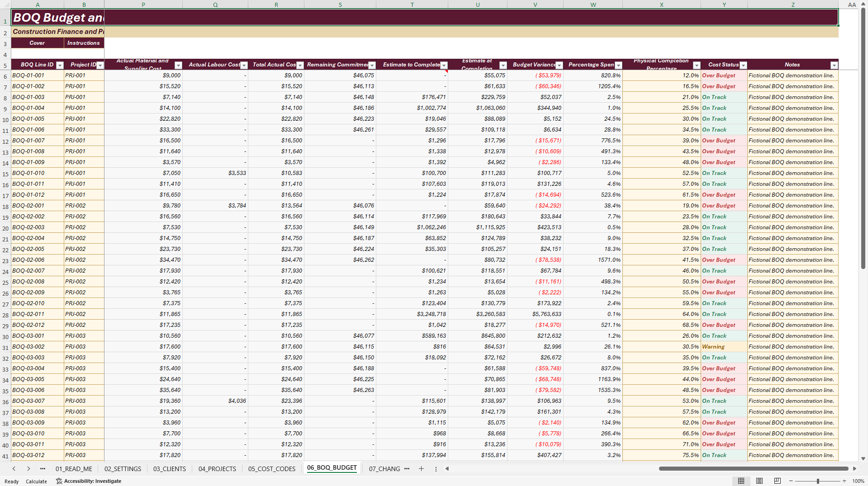This screenshot has height=486, width=868.
Task: Open the Notes column filter dropdown
Action: pyautogui.click(x=834, y=65)
